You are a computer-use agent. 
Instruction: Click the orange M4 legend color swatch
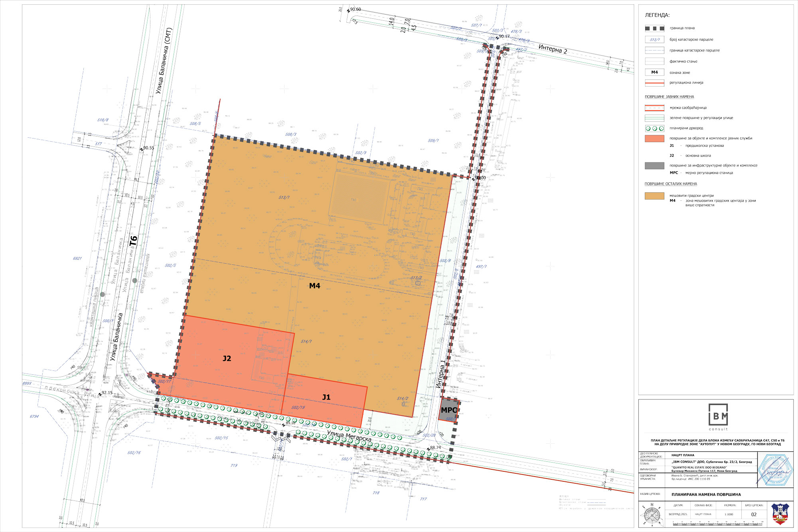click(x=654, y=196)
